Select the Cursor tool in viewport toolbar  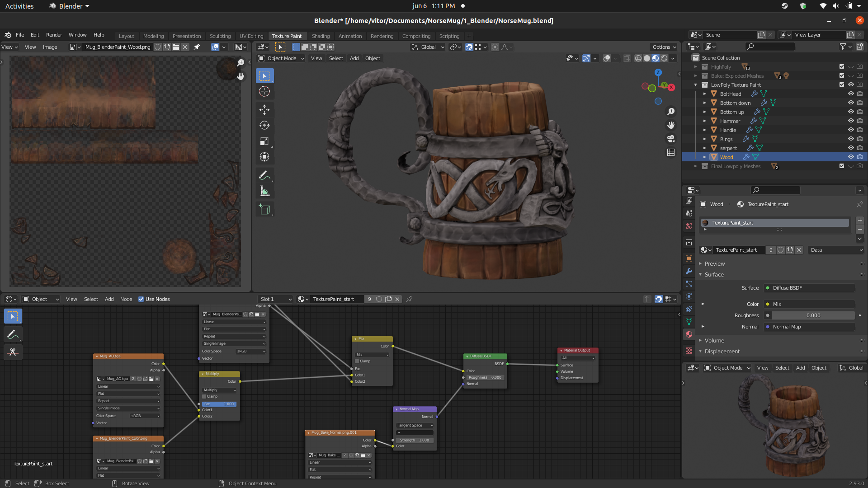264,92
